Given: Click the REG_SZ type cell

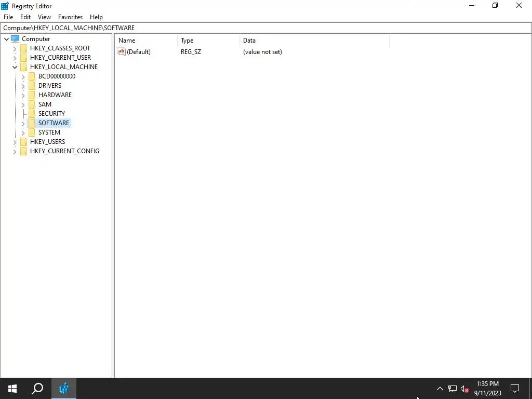Looking at the screenshot, I should pyautogui.click(x=191, y=52).
